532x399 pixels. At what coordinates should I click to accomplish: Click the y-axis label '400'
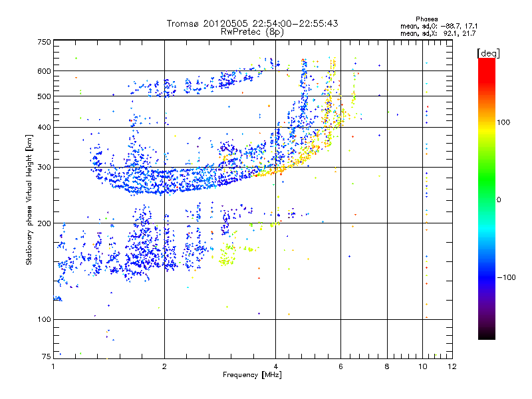[44, 127]
